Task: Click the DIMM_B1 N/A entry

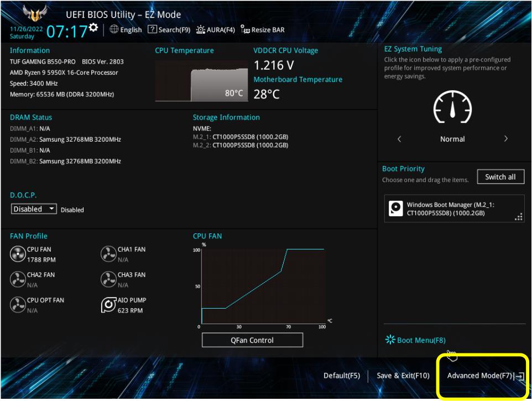Action: pos(30,150)
